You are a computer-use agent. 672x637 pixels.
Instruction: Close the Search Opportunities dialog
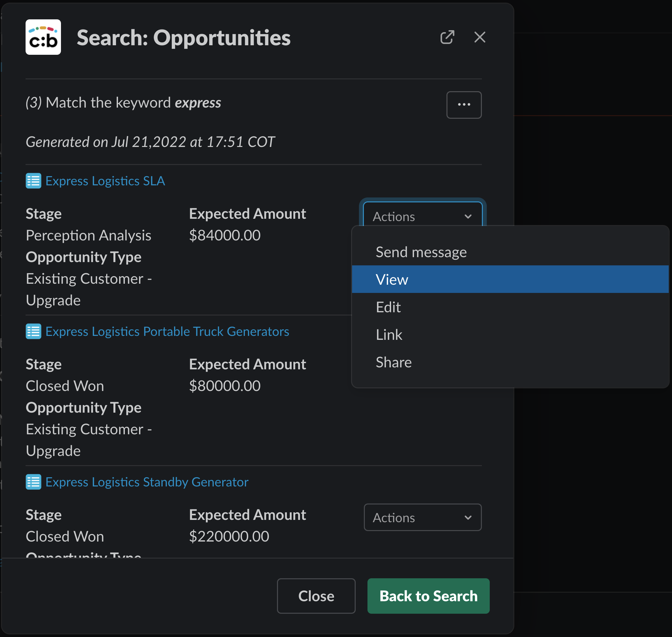480,37
